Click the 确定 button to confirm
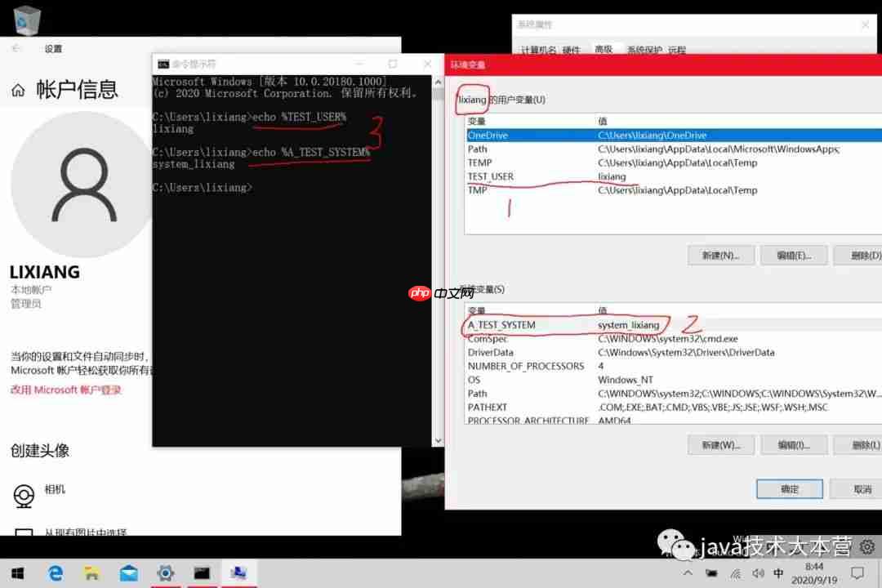The width and height of the screenshot is (882, 588). coord(789,488)
